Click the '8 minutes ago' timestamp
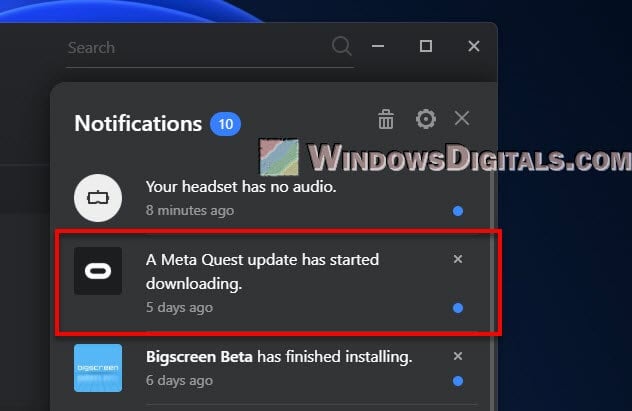Screen dimensions: 632x411 [x=190, y=210]
